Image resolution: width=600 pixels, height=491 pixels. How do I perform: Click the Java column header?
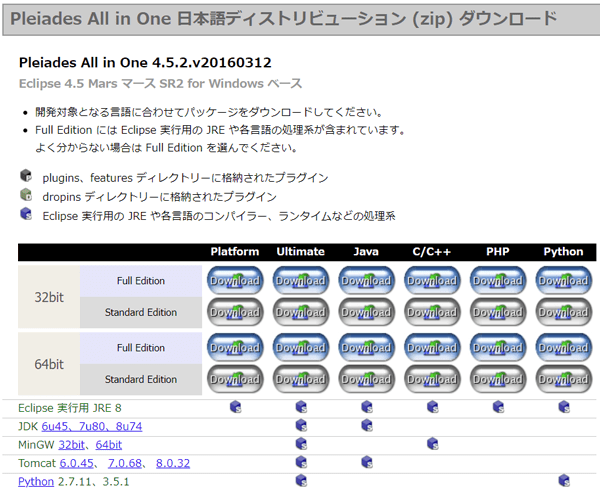click(x=366, y=251)
